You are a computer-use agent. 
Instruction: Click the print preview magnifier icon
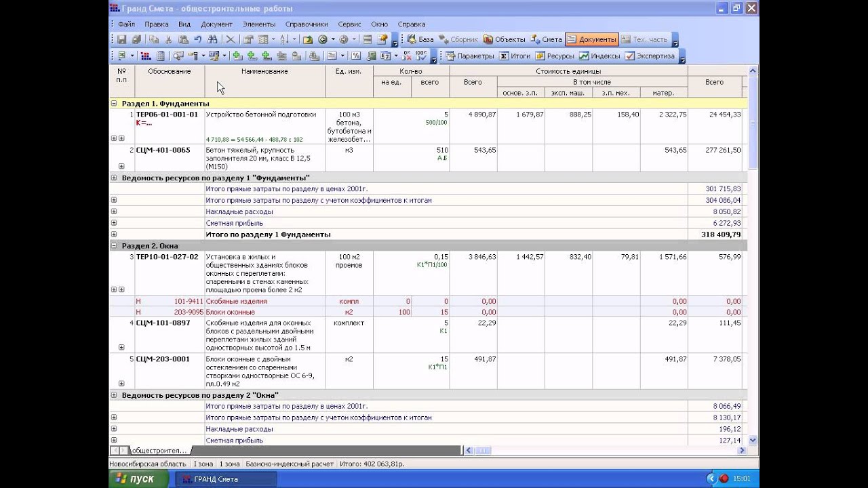click(x=179, y=56)
